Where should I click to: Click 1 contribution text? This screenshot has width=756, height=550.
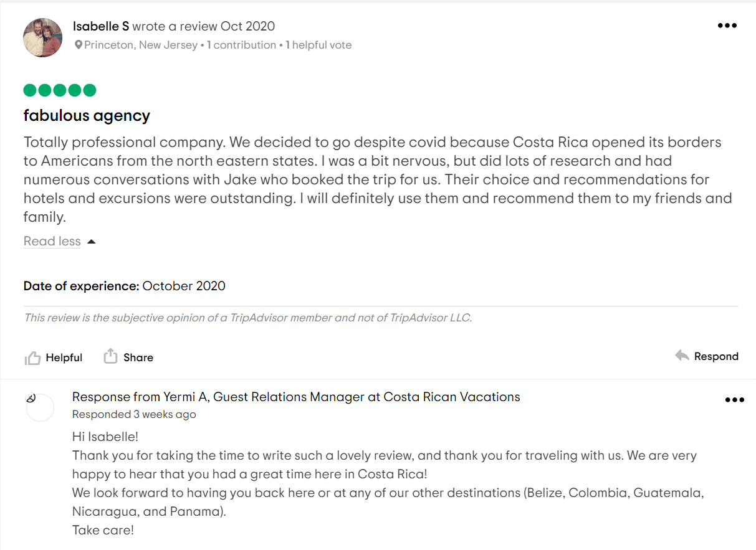[242, 45]
